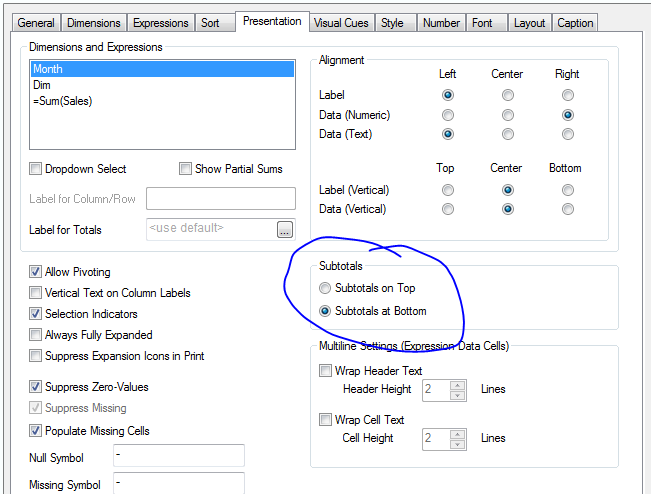Decrease the Cell Height lines value

coord(458,443)
